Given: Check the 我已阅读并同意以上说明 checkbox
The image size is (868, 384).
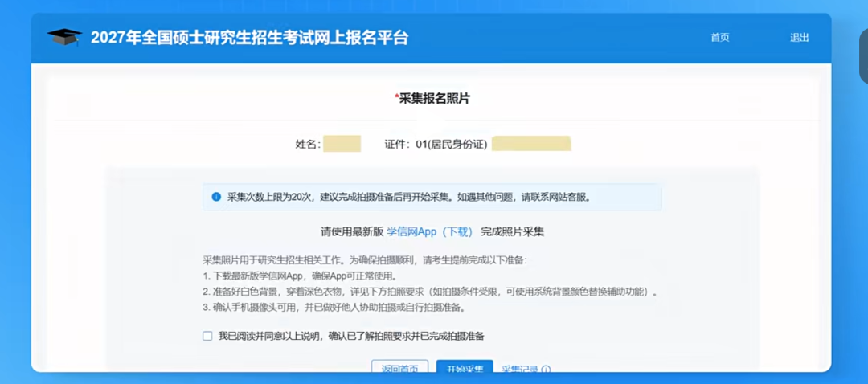Looking at the screenshot, I should (207, 336).
